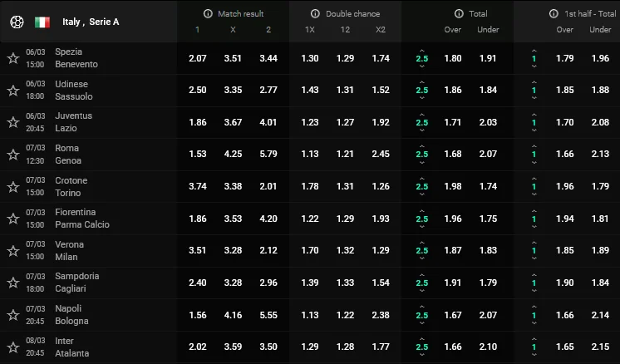Click the Italy flag icon

(x=42, y=22)
